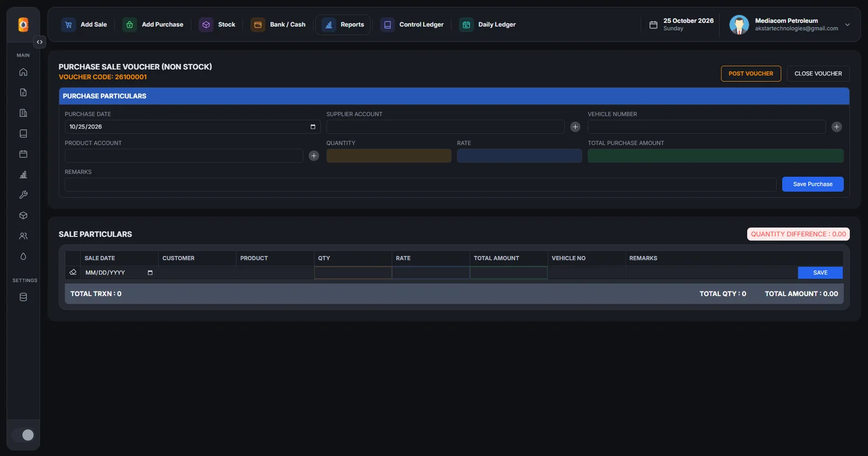Toggle the theme switch at sidebar bottom

23,435
